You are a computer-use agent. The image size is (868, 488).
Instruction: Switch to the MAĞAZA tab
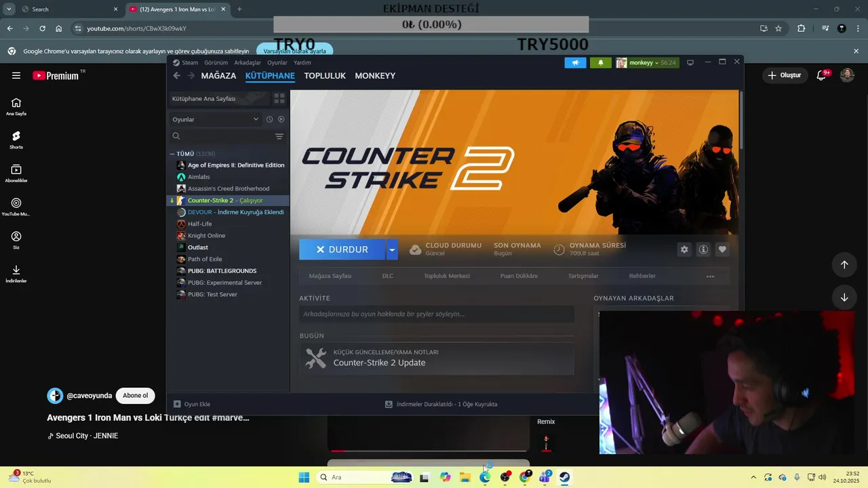218,76
